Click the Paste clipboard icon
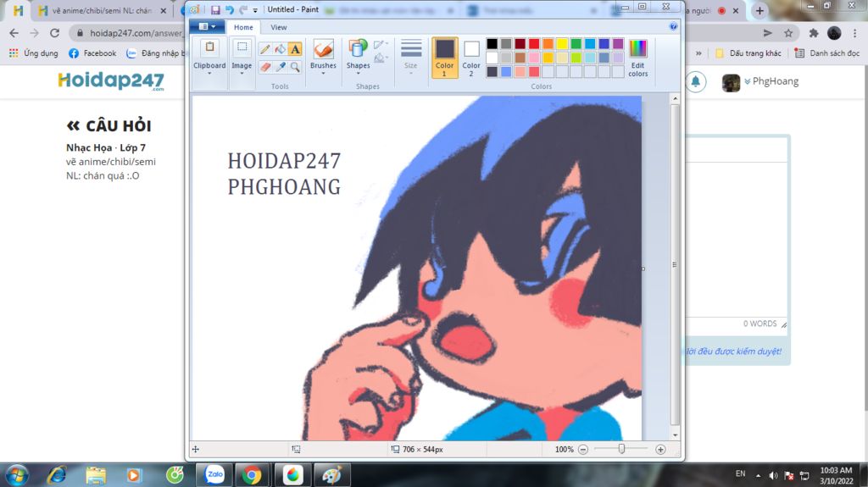Screen dimensions: 868x487 pyautogui.click(x=210, y=48)
